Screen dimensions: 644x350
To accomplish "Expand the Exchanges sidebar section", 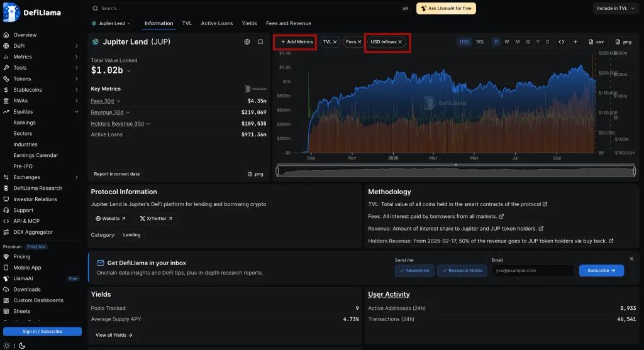I will 76,177.
